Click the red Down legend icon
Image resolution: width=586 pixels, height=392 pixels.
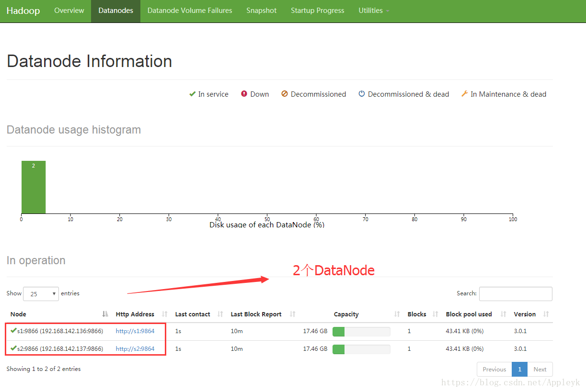click(244, 94)
